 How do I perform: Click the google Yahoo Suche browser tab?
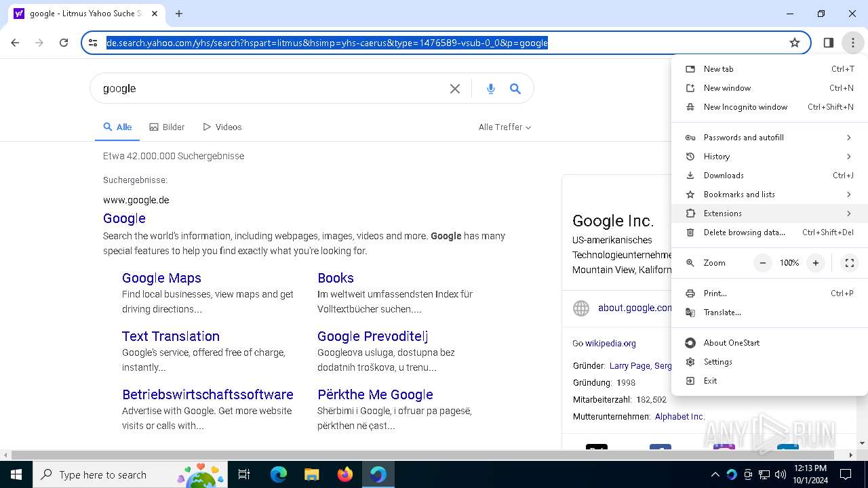coord(87,14)
